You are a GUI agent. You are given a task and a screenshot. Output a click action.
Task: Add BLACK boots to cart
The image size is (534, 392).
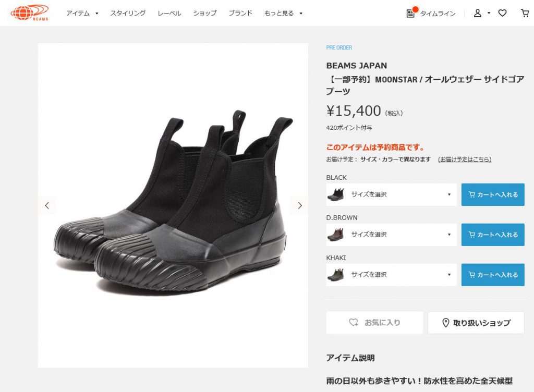(x=493, y=194)
